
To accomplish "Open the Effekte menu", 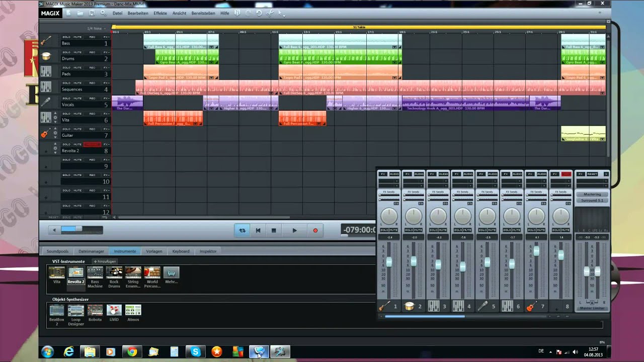I will pos(160,13).
